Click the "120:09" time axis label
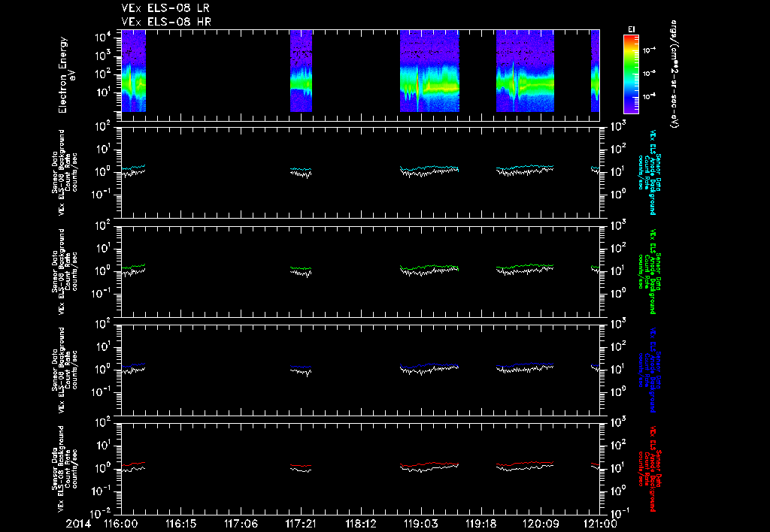Screen dimensions: 770x532 coord(540,524)
